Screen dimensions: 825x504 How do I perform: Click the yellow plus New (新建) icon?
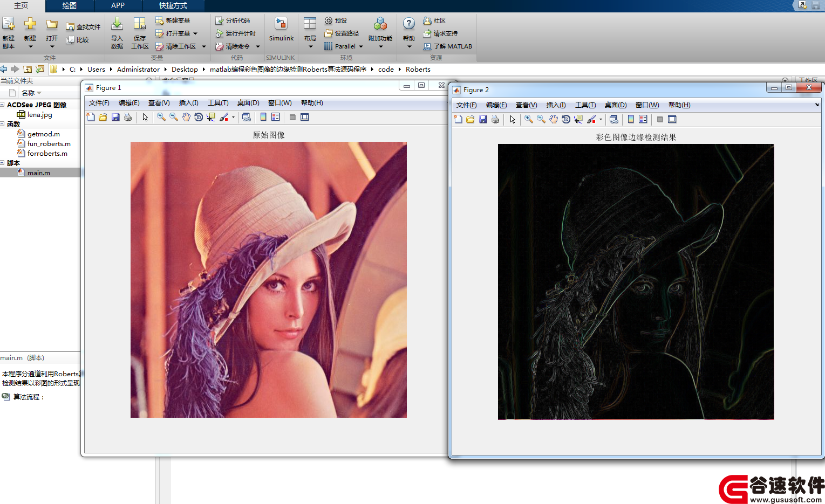(30, 24)
